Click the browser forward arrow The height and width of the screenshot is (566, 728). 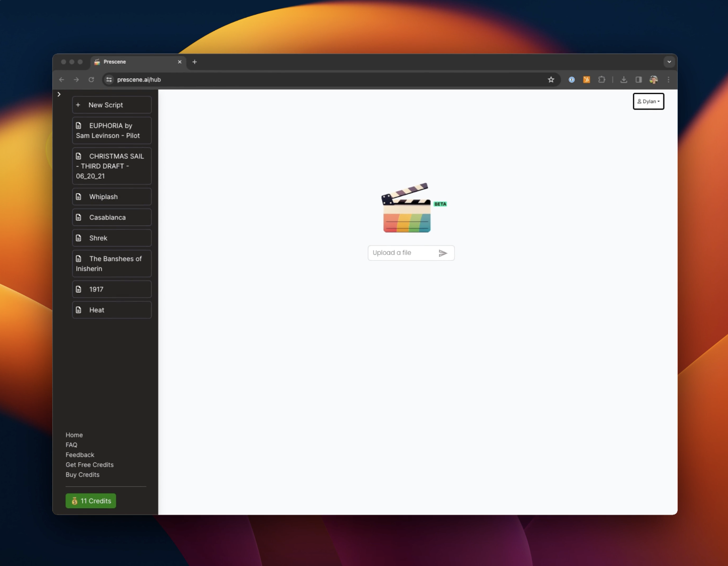coord(76,80)
